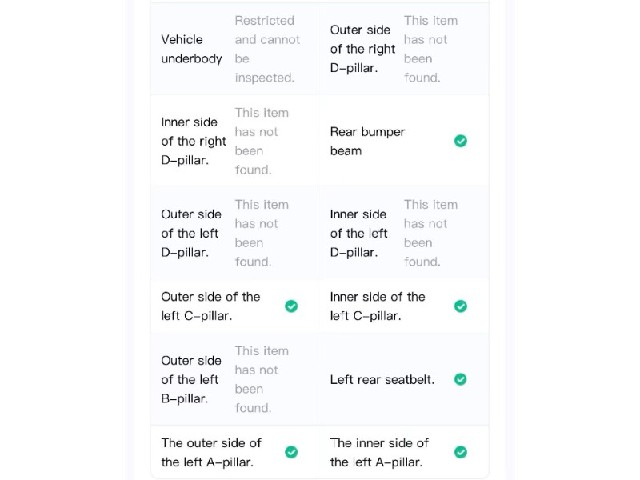Click the Left rear seatbelt check icon
640x480 pixels.
[460, 380]
